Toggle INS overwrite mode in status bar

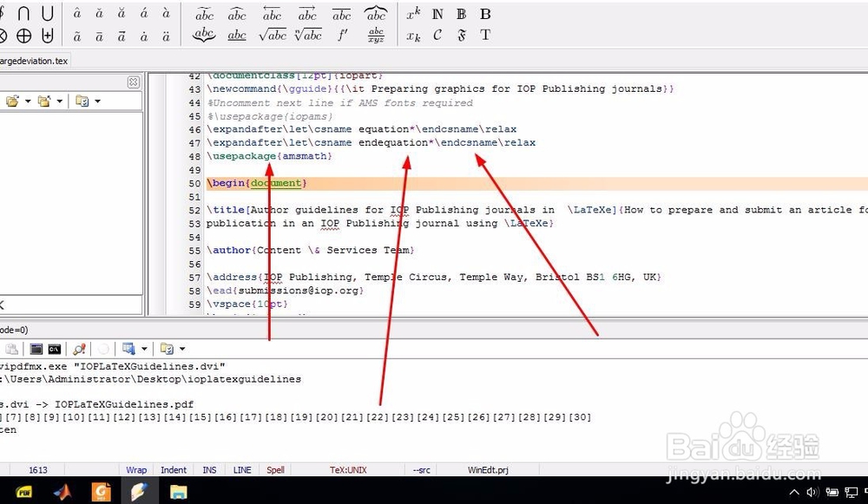[x=209, y=469]
